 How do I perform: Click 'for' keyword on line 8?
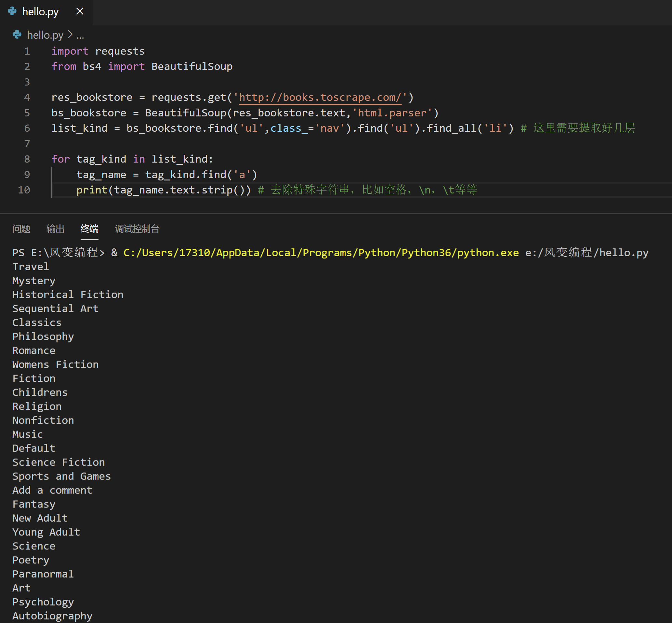click(61, 159)
